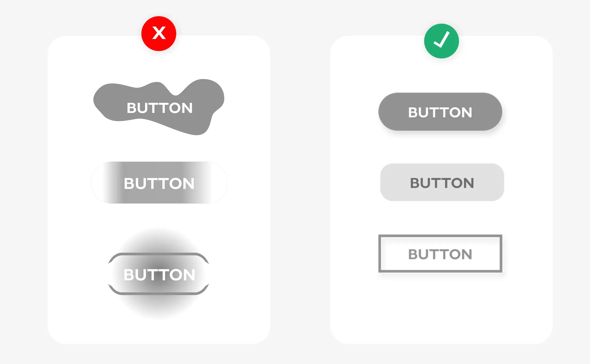Choose the light gray rounded BUTTON
Screen dimensions: 590x364
coord(442,182)
